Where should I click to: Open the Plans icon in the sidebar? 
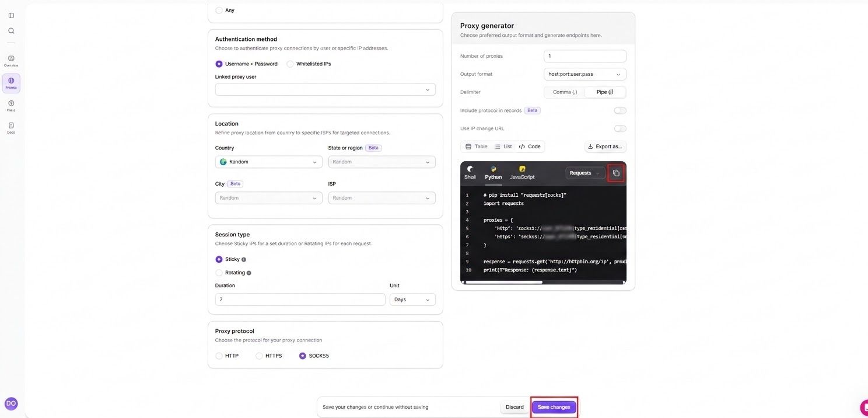pyautogui.click(x=11, y=105)
